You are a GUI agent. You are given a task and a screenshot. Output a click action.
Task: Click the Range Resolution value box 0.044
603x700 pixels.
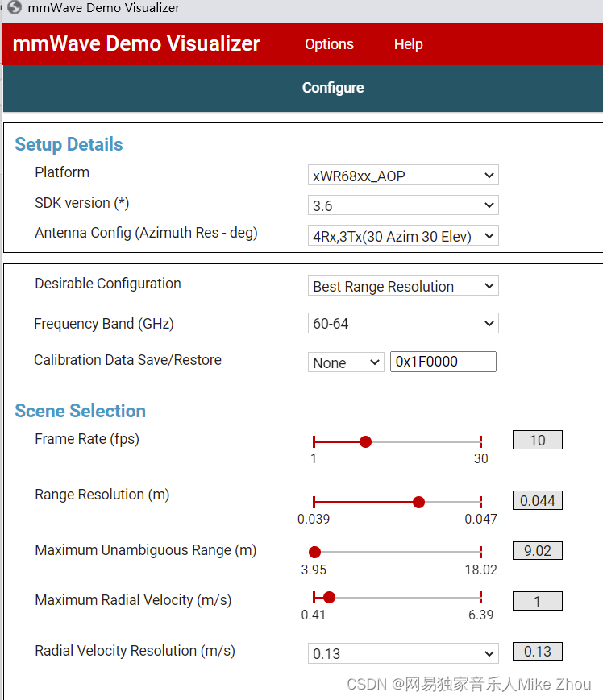click(x=538, y=500)
